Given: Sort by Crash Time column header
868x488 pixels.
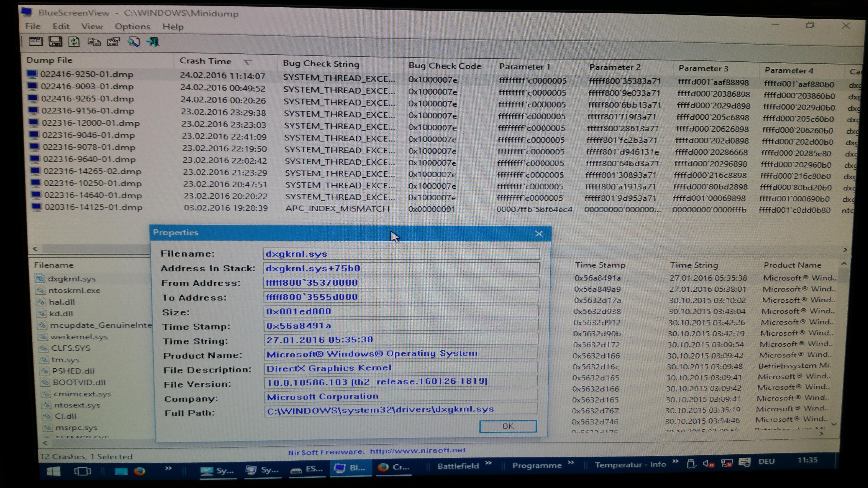Looking at the screenshot, I should coord(206,61).
